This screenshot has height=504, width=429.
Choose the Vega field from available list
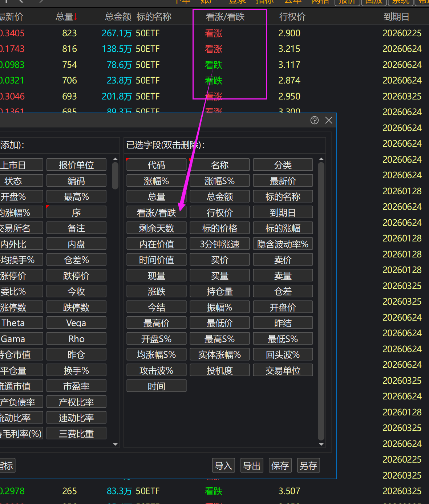(x=76, y=323)
